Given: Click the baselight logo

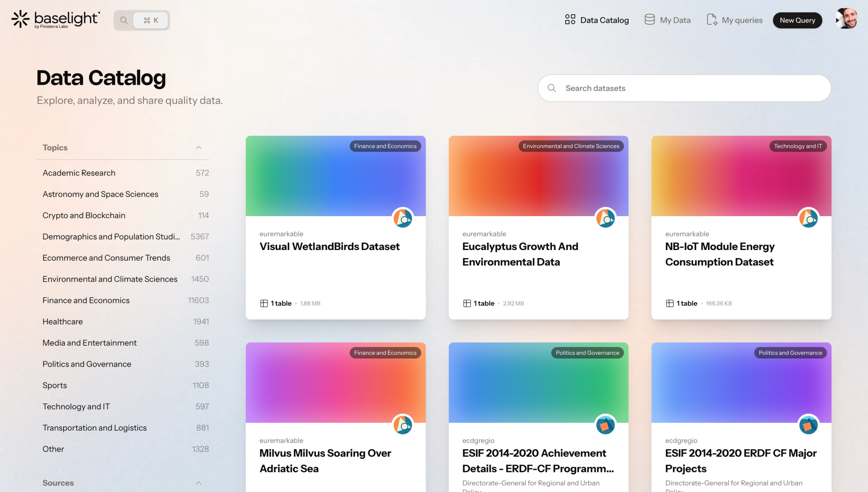Looking at the screenshot, I should (55, 19).
